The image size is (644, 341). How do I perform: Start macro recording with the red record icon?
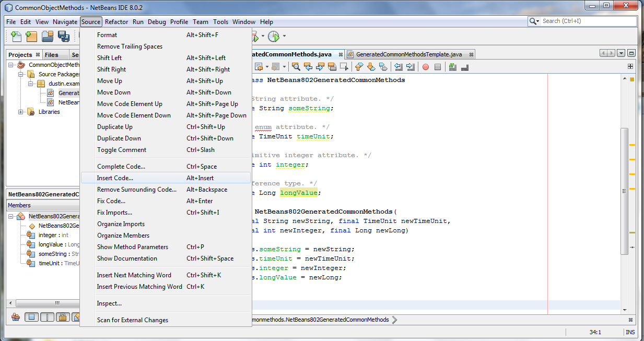click(x=425, y=67)
